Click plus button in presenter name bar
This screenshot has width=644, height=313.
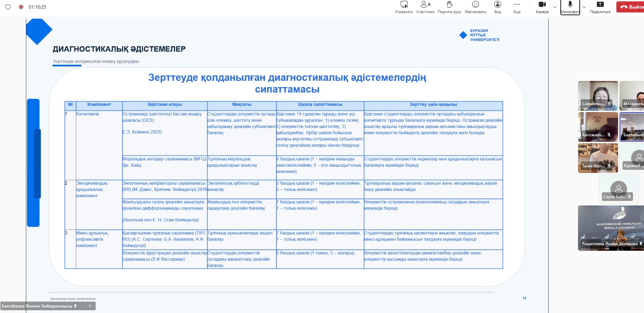click(x=90, y=306)
